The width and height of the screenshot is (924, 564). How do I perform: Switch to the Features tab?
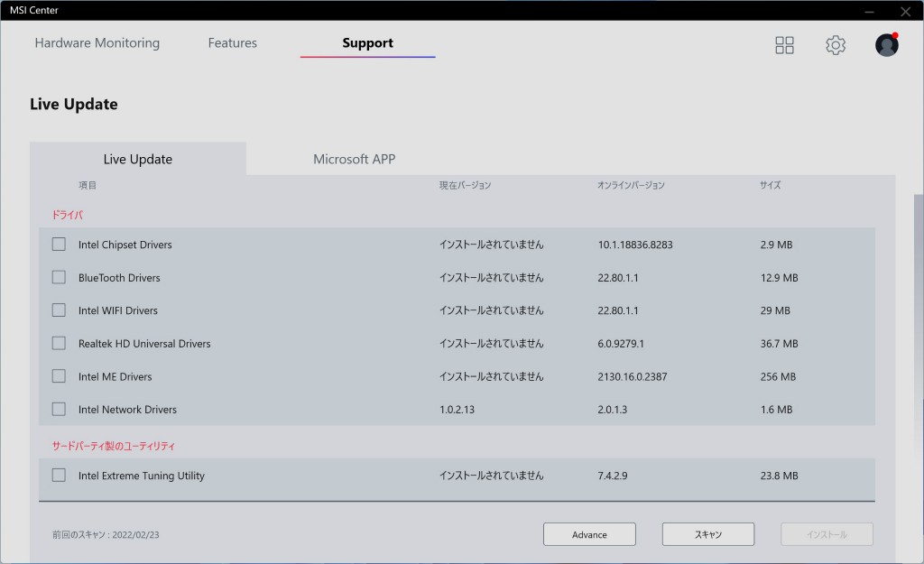(x=232, y=43)
